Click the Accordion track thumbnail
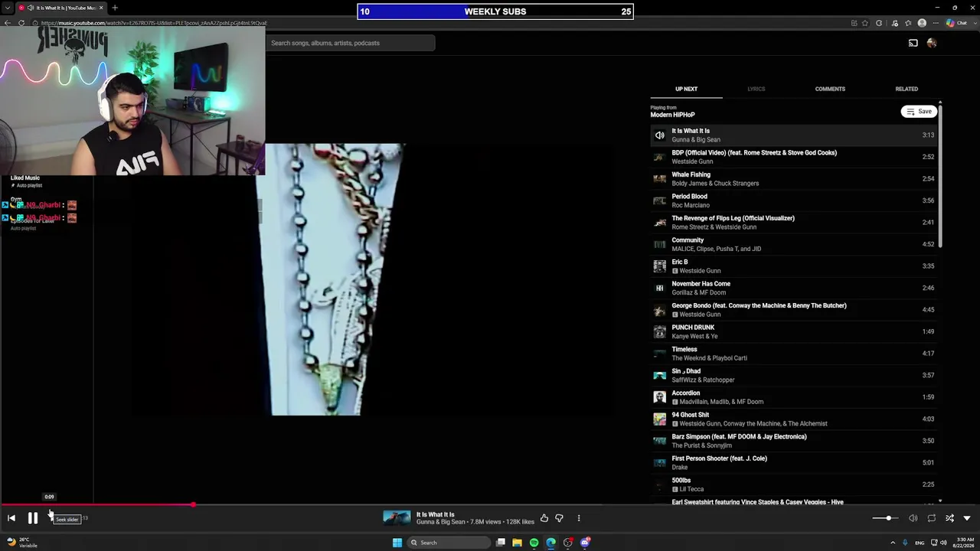 click(660, 397)
